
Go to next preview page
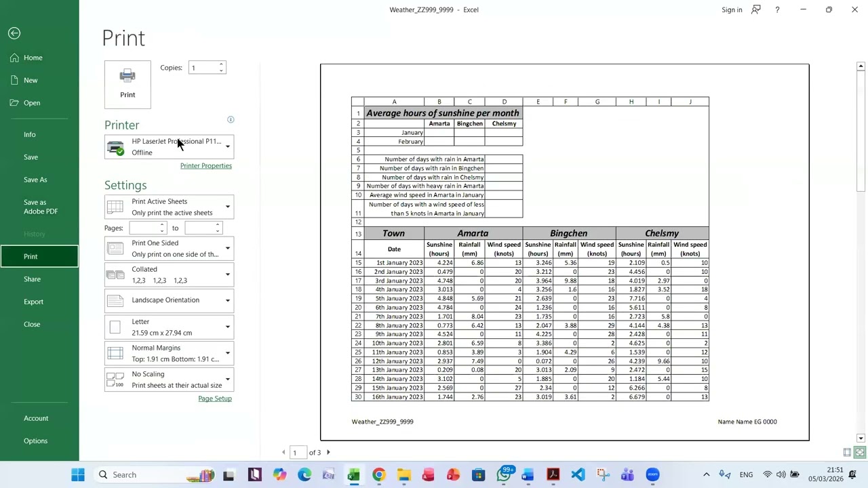pos(328,452)
